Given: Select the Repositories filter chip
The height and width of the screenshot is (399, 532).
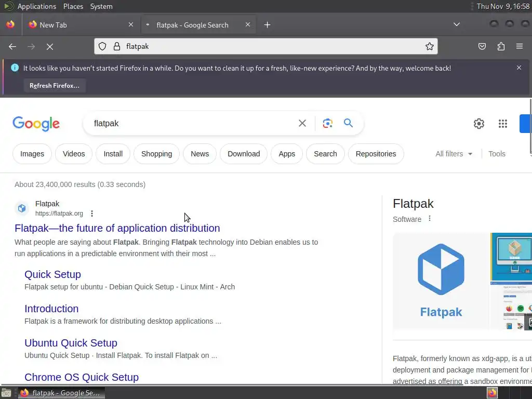Looking at the screenshot, I should (376, 154).
